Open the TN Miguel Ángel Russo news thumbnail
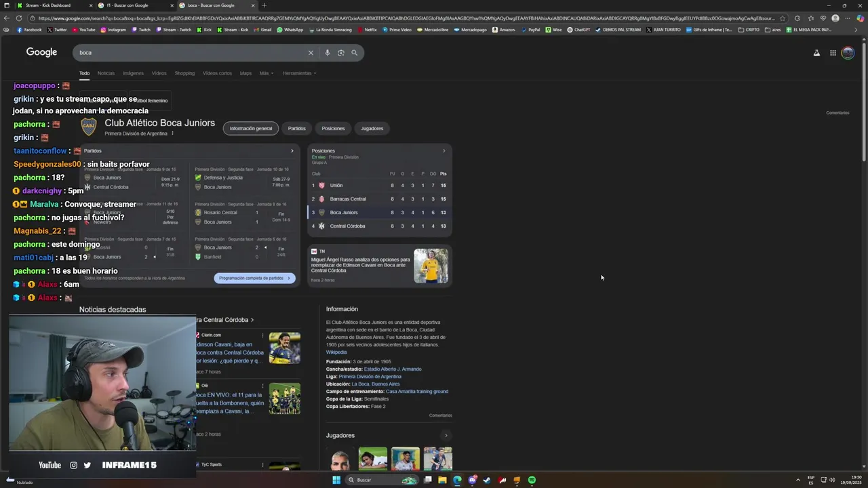The image size is (868, 488). tap(431, 266)
